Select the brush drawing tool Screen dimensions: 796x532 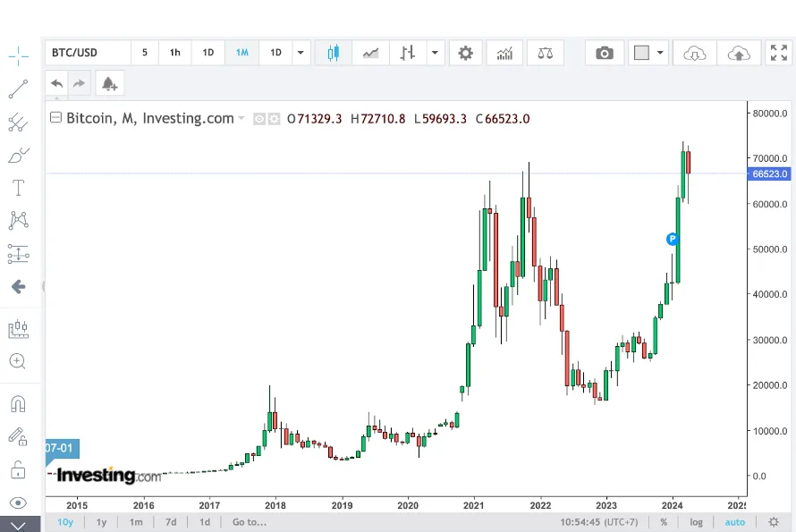pos(18,156)
